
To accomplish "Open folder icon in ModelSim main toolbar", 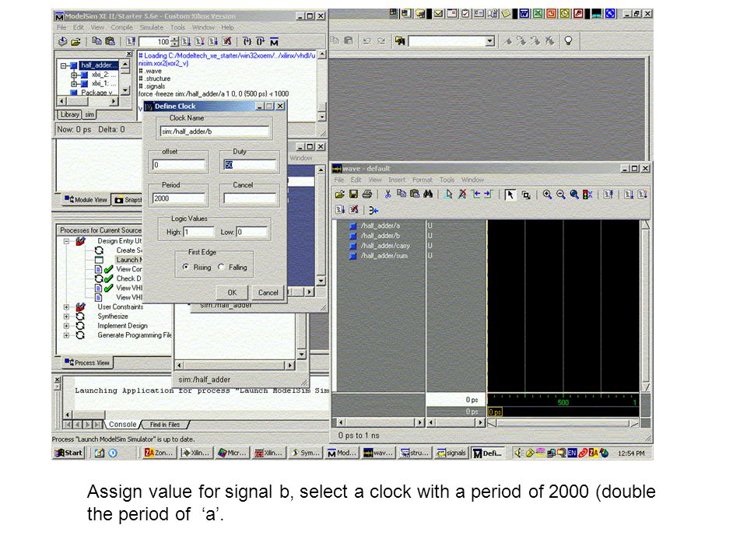I will tap(75, 41).
